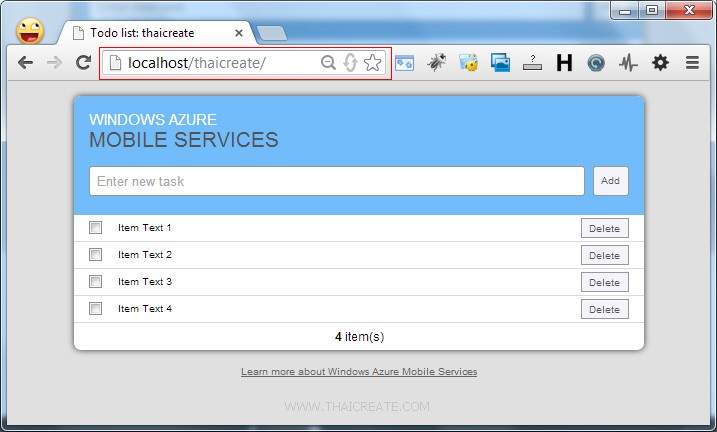717x432 pixels.
Task: Open the round blue swirl extension icon
Action: click(596, 63)
